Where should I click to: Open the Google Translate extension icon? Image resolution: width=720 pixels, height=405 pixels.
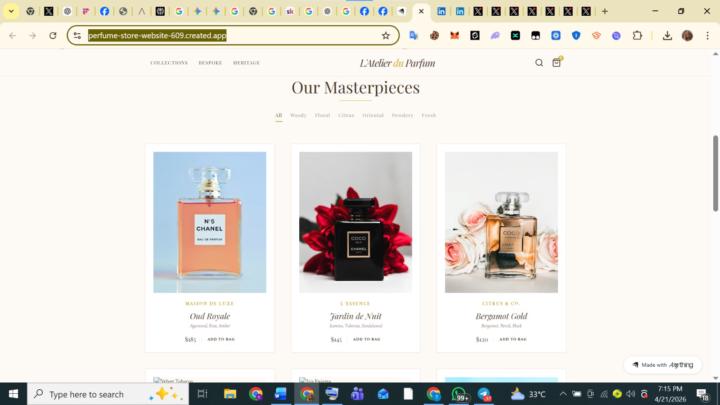pos(414,35)
